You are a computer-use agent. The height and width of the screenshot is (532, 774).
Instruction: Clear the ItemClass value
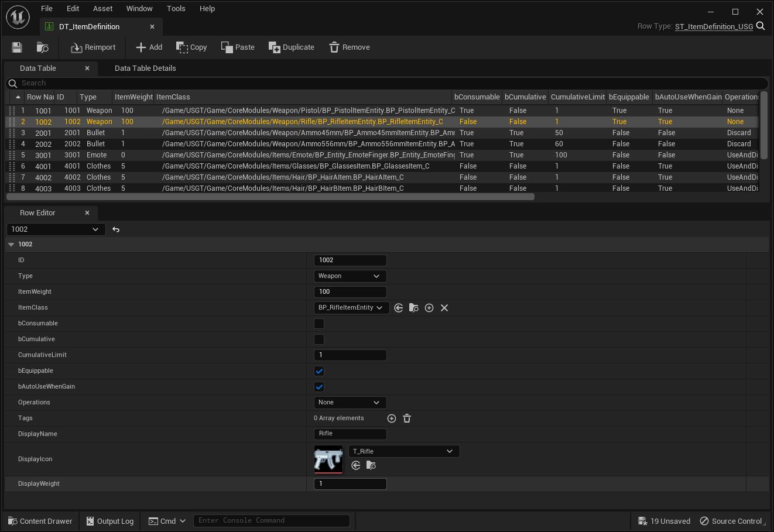[444, 308]
